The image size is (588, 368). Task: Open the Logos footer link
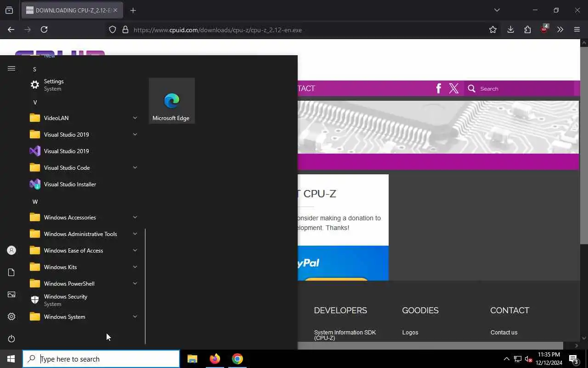point(410,332)
